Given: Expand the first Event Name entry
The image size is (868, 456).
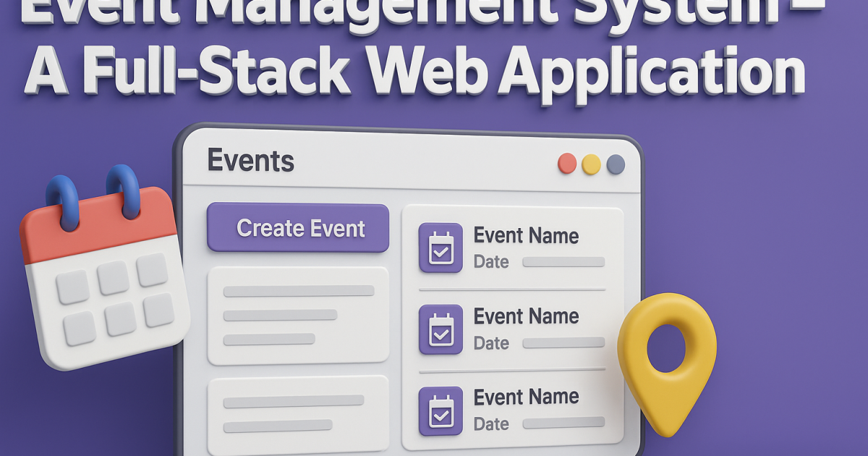Looking at the screenshot, I should tap(526, 236).
